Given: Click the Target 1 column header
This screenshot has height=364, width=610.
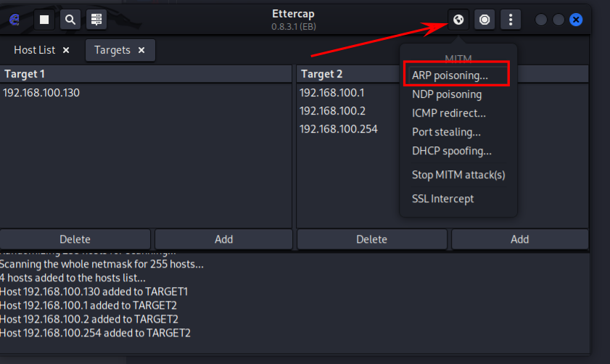Looking at the screenshot, I should pos(146,74).
